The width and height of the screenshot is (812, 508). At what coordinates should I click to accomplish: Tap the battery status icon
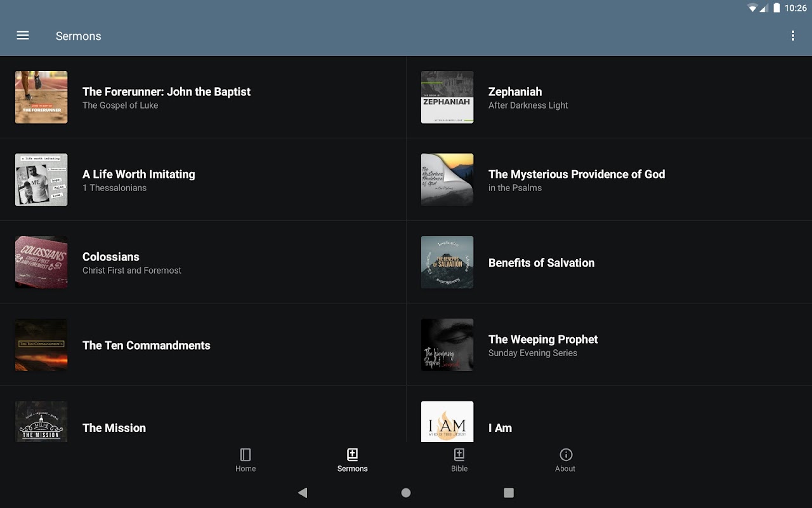(776, 8)
